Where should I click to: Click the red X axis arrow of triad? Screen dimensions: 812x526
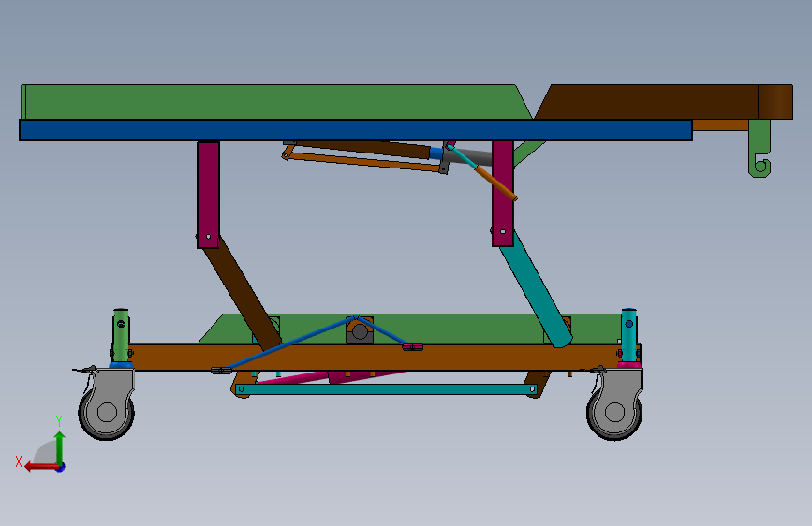point(42,467)
